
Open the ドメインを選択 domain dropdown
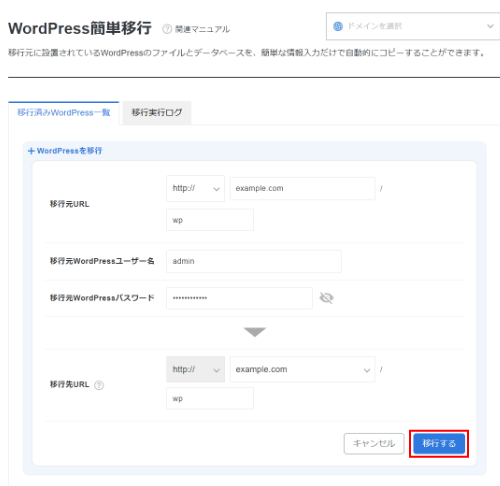click(x=413, y=26)
